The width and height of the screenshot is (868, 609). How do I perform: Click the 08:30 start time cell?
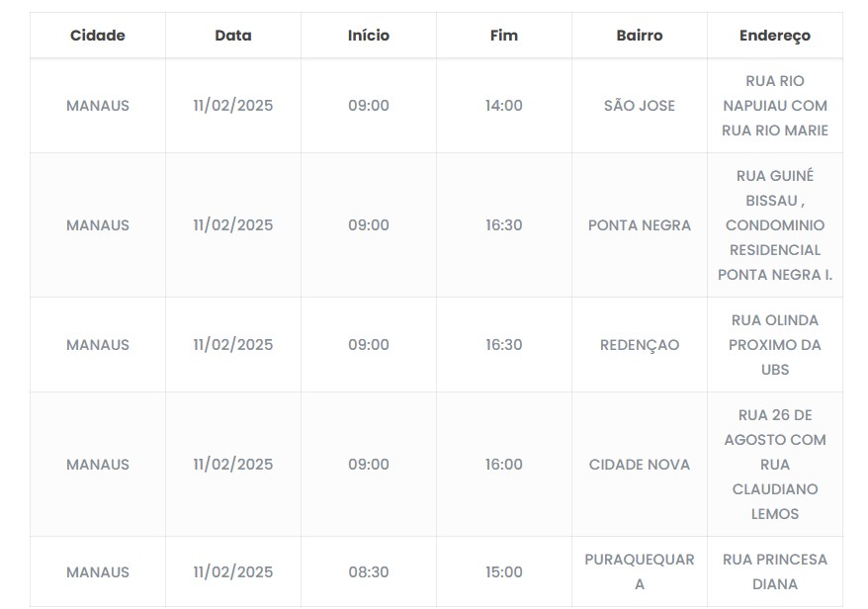tap(369, 571)
